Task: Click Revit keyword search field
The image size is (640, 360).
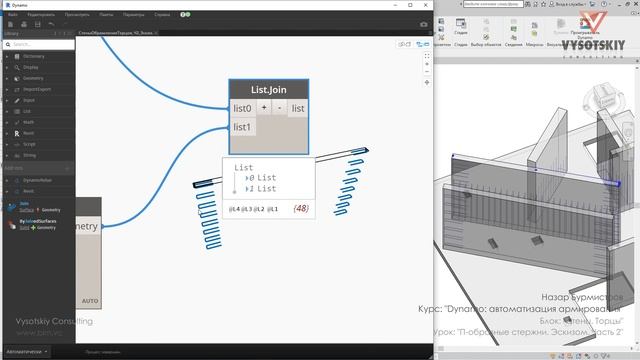Action: point(493,4)
